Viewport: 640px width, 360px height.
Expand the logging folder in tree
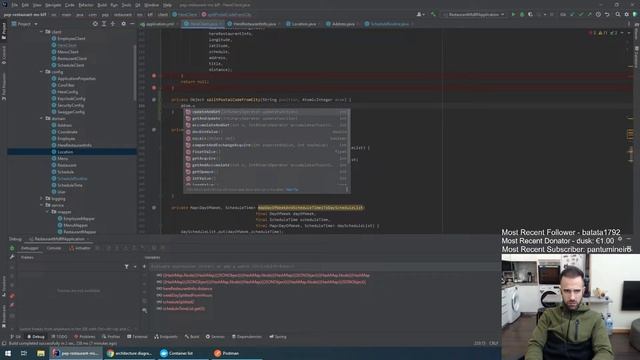[41, 198]
